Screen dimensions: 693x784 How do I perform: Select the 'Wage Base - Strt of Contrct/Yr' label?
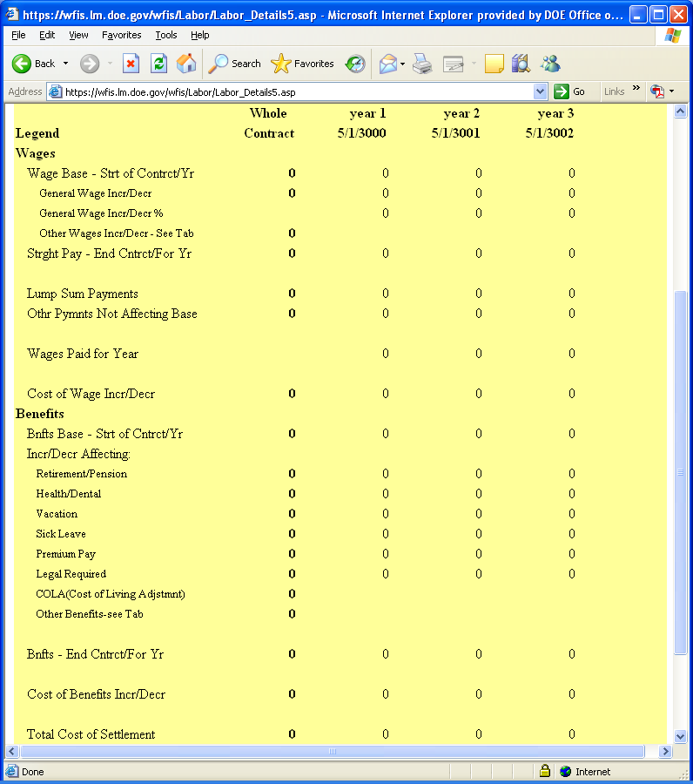[111, 173]
